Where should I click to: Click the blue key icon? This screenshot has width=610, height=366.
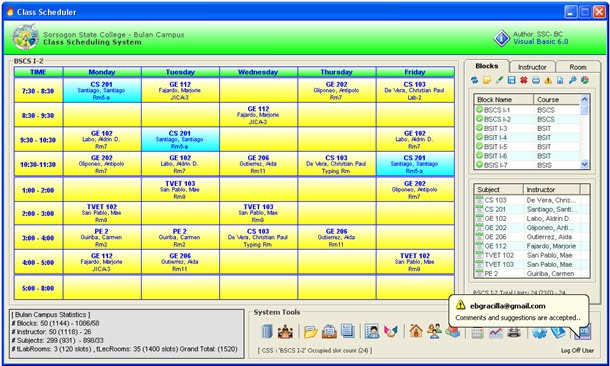(x=572, y=80)
